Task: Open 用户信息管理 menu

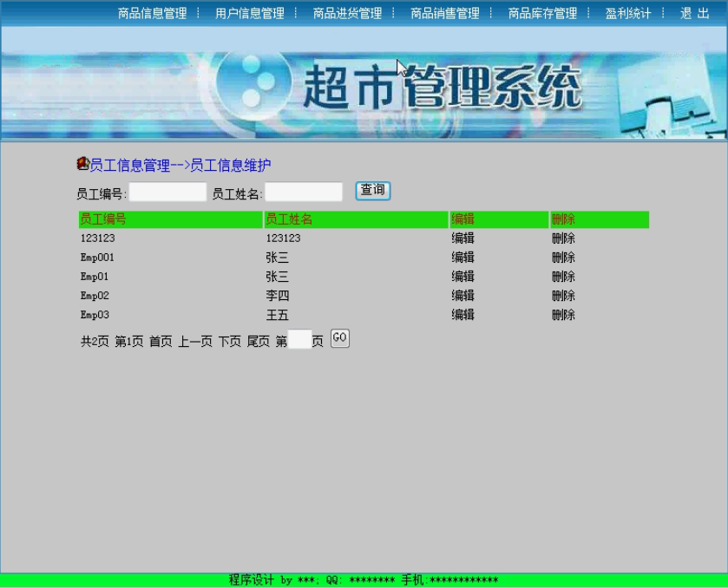Action: coord(250,13)
